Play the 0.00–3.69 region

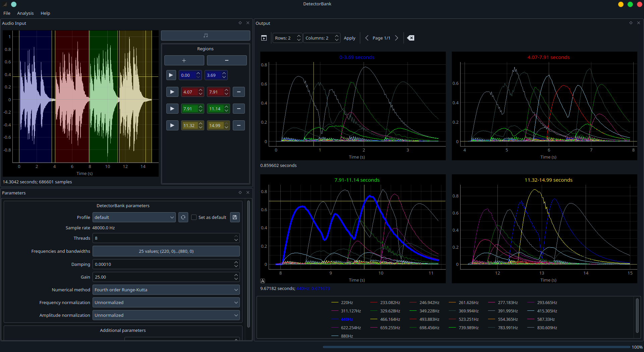click(171, 75)
